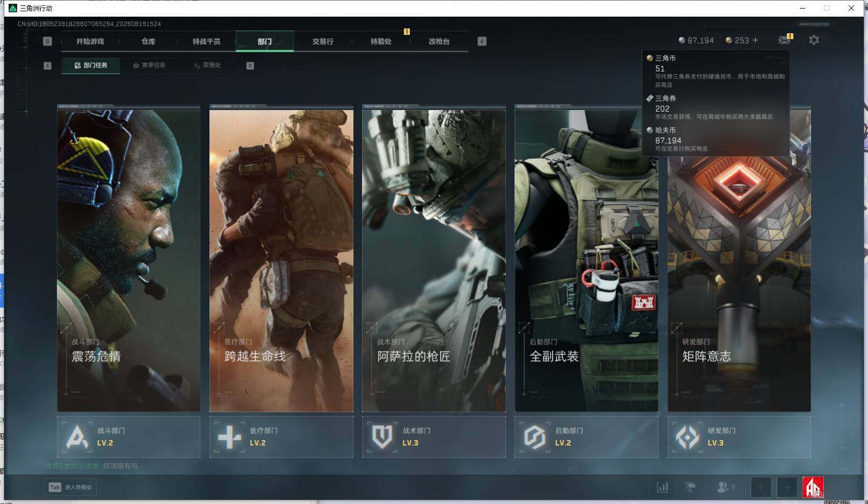
Task: Click the CN UID text at top
Action: (89, 24)
